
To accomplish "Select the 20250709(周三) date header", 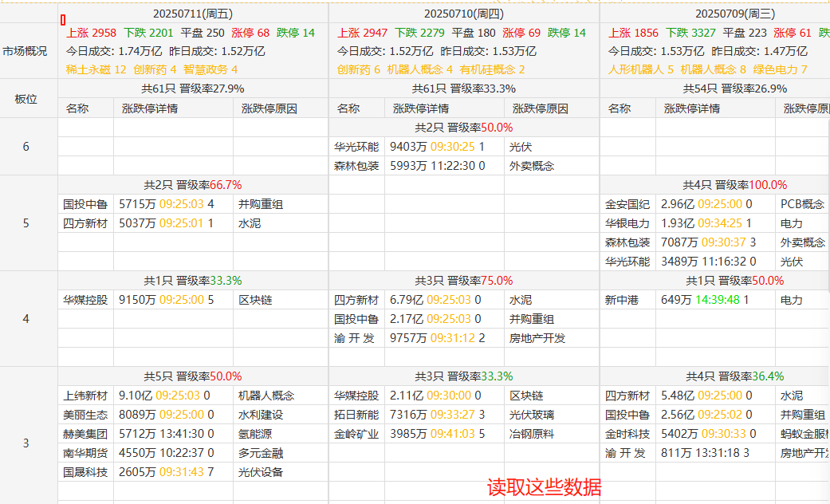I will (x=734, y=14).
